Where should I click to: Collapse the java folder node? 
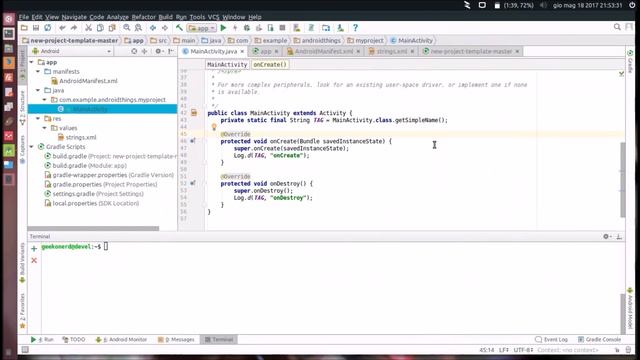(x=38, y=90)
